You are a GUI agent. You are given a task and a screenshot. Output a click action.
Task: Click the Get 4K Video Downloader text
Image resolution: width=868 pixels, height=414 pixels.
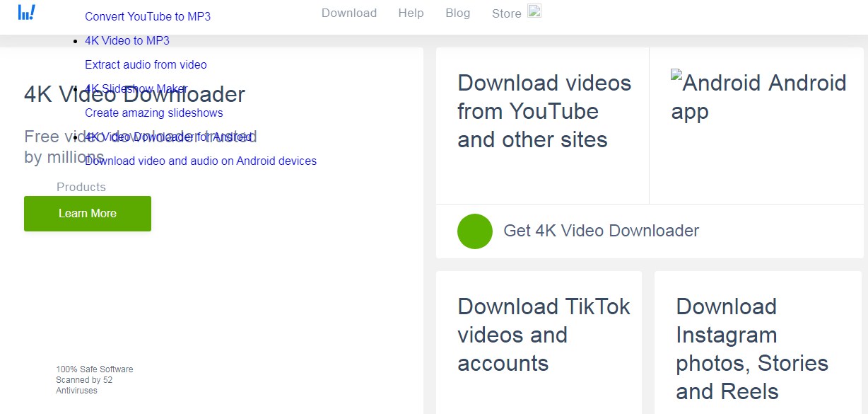(x=601, y=231)
